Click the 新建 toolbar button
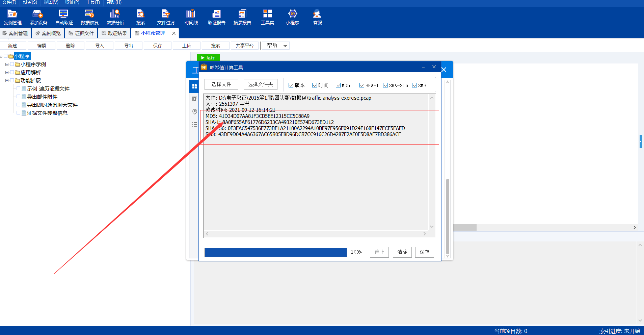The image size is (644, 335). [x=12, y=46]
